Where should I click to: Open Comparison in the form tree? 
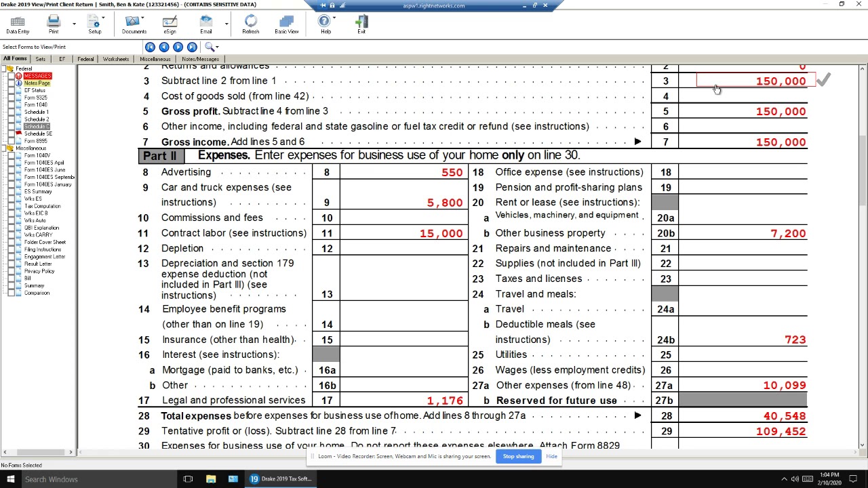coord(37,293)
